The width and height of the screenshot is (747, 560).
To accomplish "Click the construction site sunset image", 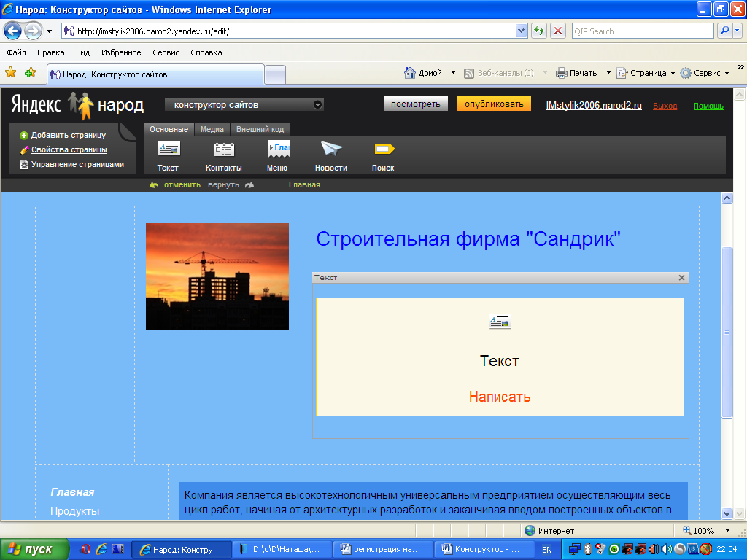I will click(217, 276).
